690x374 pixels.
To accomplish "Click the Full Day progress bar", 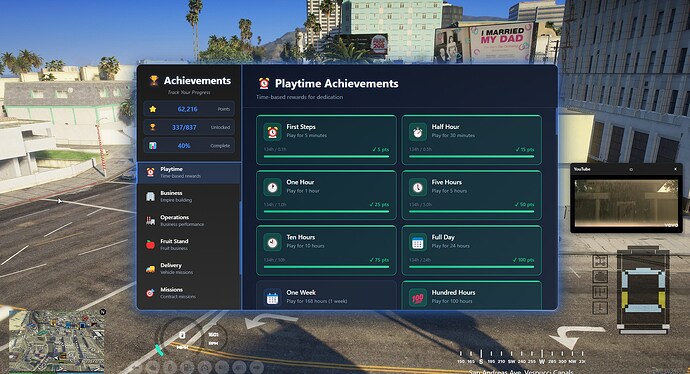I will point(471,267).
